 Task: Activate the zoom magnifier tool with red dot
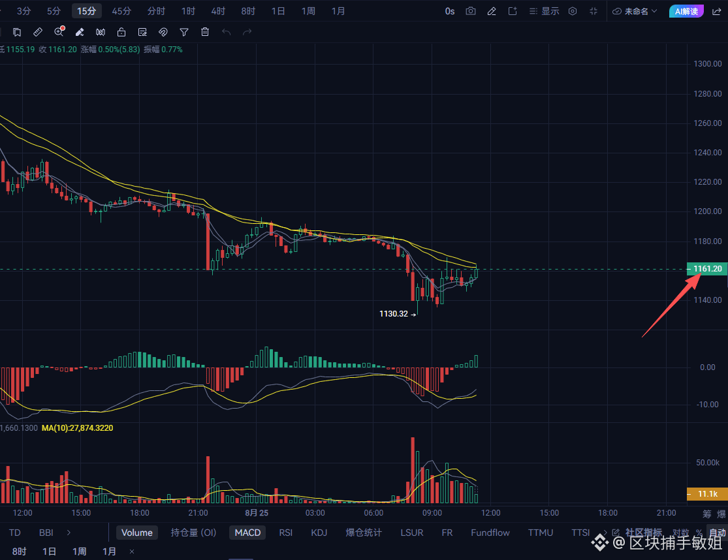pos(59,31)
